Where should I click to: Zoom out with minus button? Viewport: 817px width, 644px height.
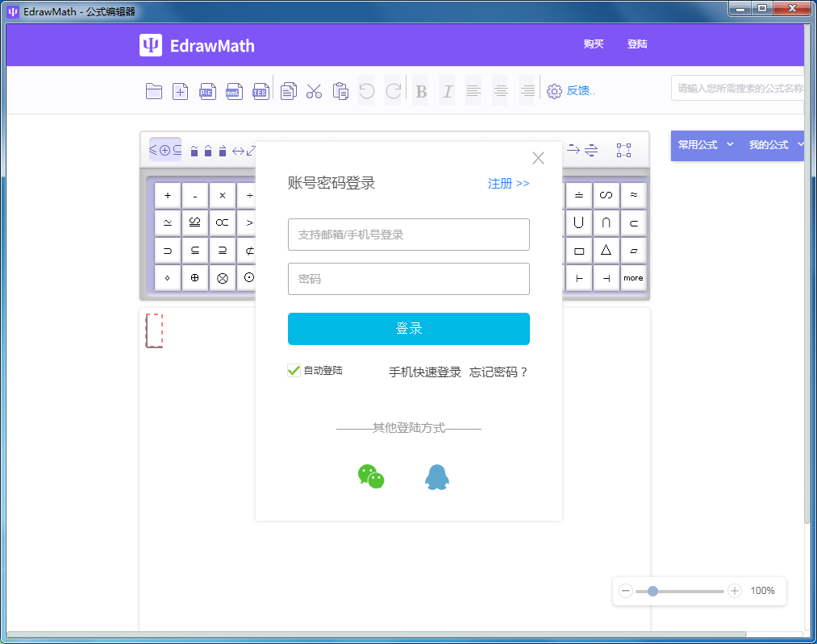coord(626,591)
